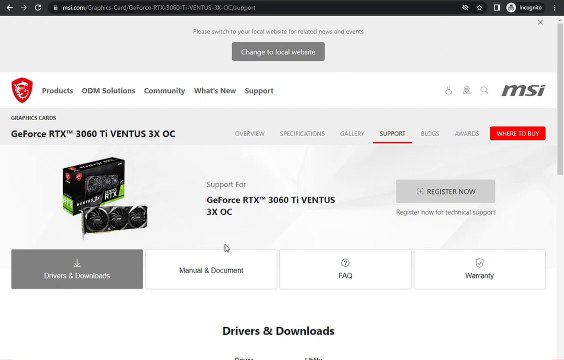Click the RTX 3060 Ti product image

[105, 197]
